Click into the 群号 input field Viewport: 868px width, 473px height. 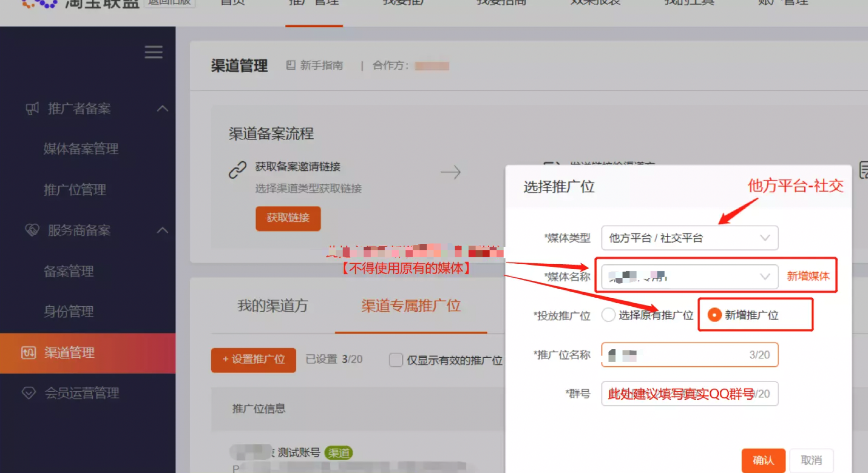[689, 394]
